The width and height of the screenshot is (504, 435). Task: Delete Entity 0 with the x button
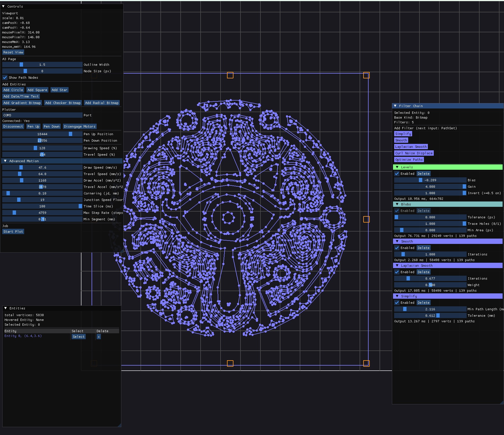[x=99, y=337]
